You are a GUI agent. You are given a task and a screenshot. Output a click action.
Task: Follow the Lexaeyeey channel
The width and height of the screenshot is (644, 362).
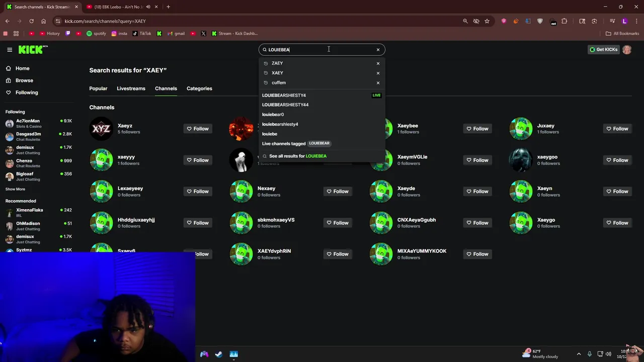click(198, 191)
